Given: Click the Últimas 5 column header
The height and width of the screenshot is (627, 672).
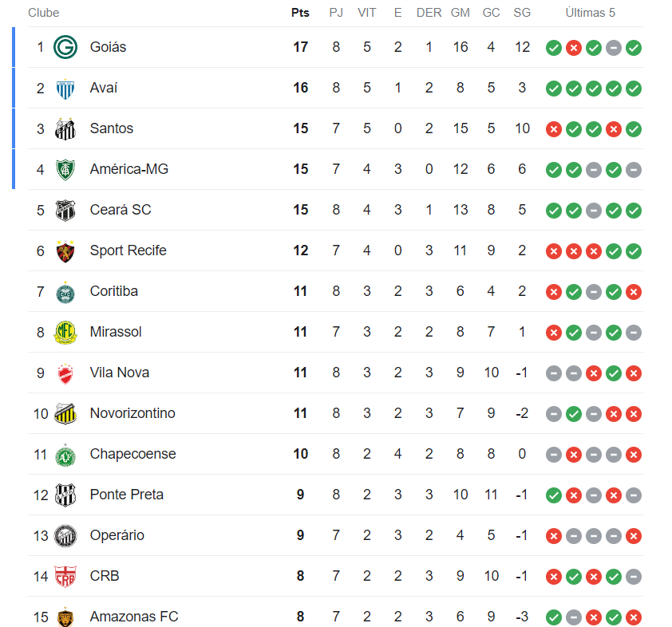Looking at the screenshot, I should [x=590, y=13].
